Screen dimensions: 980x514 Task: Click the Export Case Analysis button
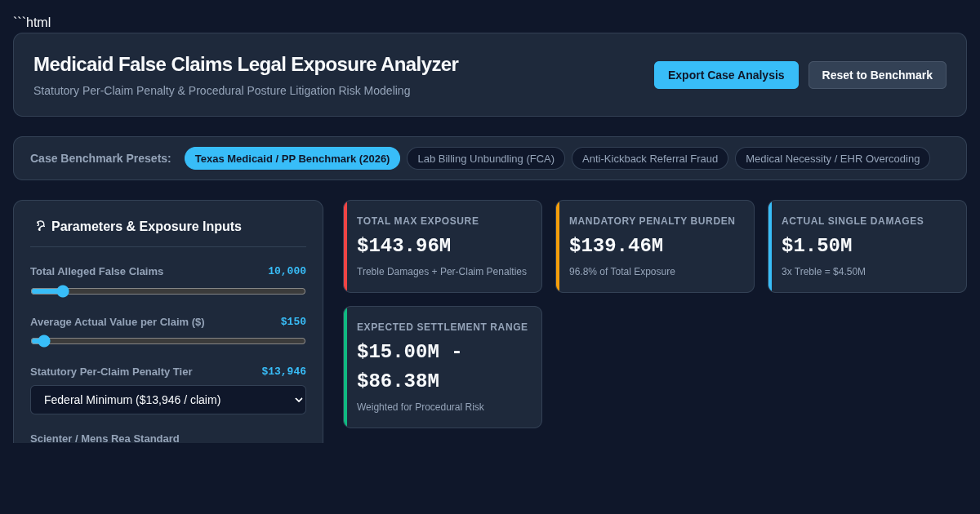click(726, 75)
